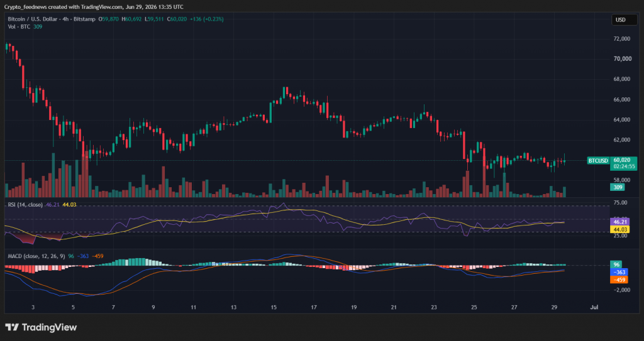Click the green 60,020 current price label
Viewport: 644px width, 341px height.
(x=622, y=160)
